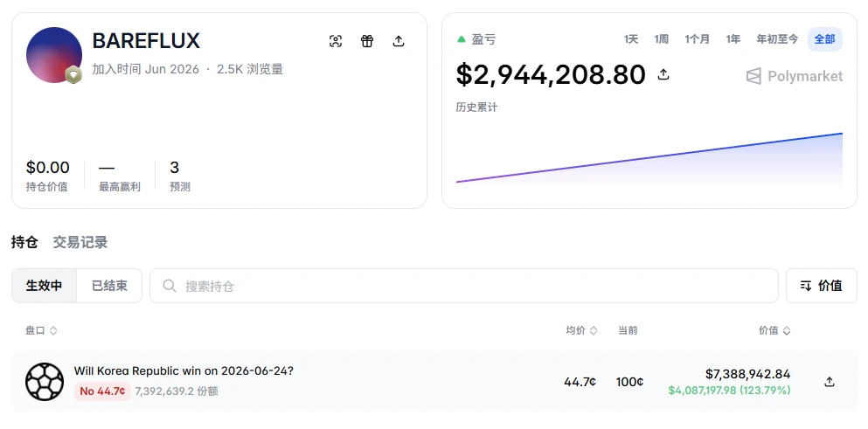Select the 1天 time range

[x=631, y=39]
